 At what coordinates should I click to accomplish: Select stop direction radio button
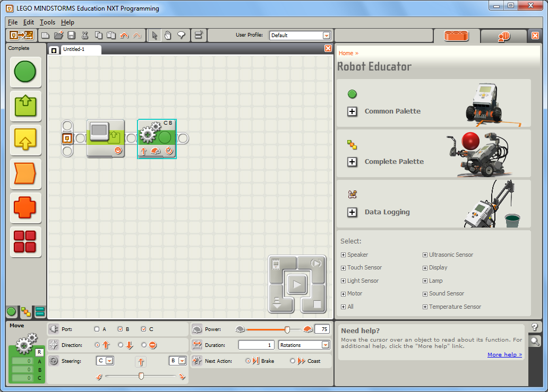click(x=144, y=345)
